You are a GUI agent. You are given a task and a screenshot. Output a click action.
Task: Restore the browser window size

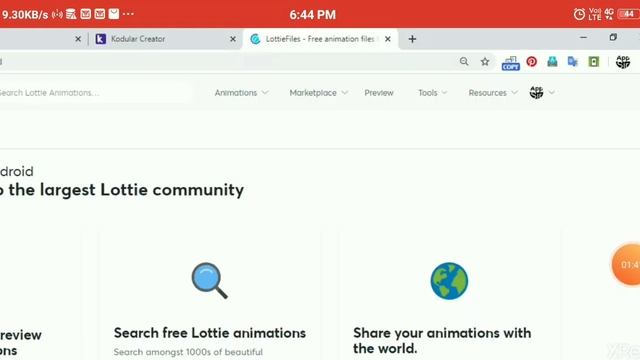[x=613, y=38]
